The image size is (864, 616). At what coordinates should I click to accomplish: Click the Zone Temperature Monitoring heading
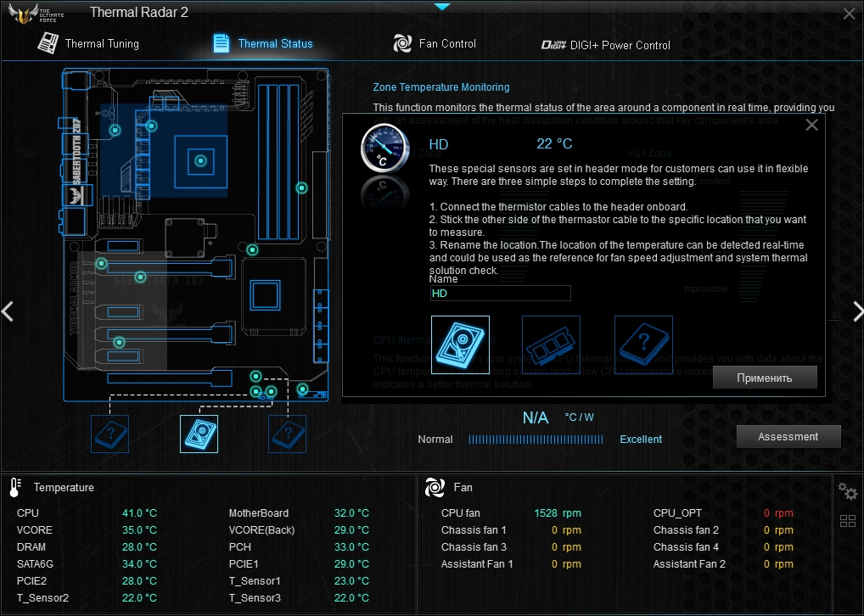tap(441, 87)
